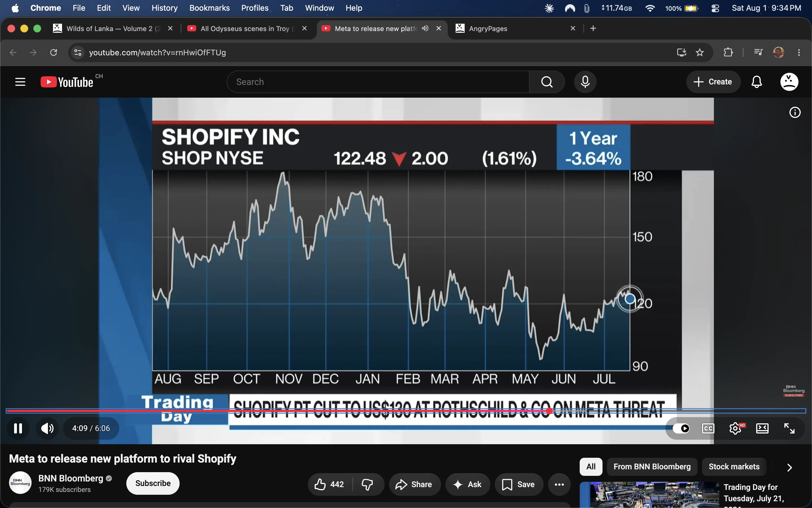Click the search magnifier button
The height and width of the screenshot is (508, 812).
547,82
